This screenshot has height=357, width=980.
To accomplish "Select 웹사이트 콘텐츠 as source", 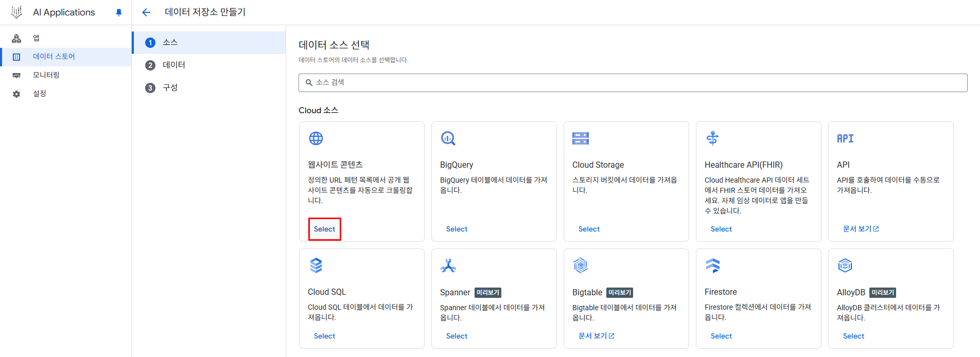I will point(324,229).
